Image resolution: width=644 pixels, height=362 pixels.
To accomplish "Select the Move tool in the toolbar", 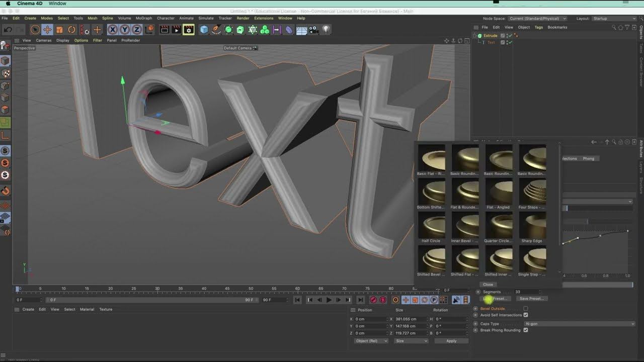I will coord(47,30).
